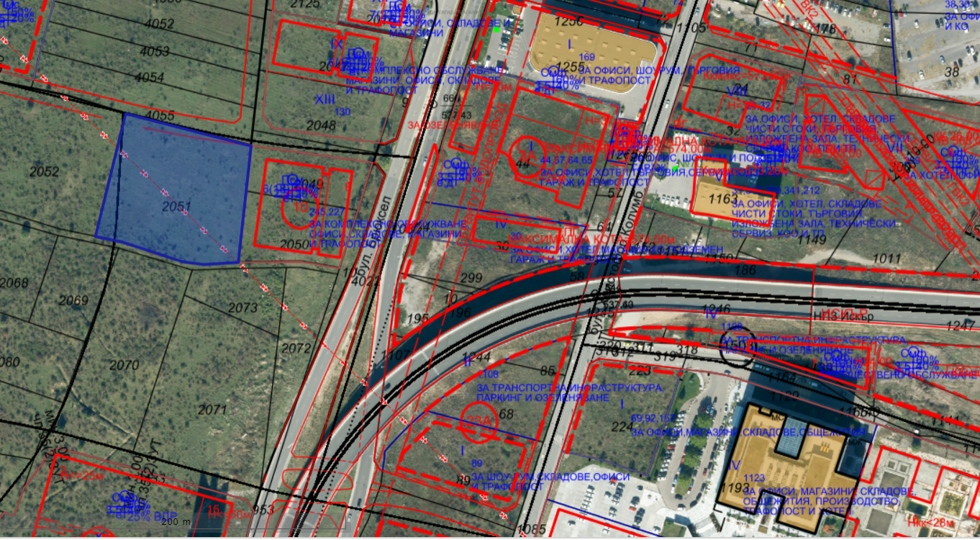Viewport: 980px width, 540px height.
Task: Click the red circle marker labeled 3А
Action: [527, 153]
